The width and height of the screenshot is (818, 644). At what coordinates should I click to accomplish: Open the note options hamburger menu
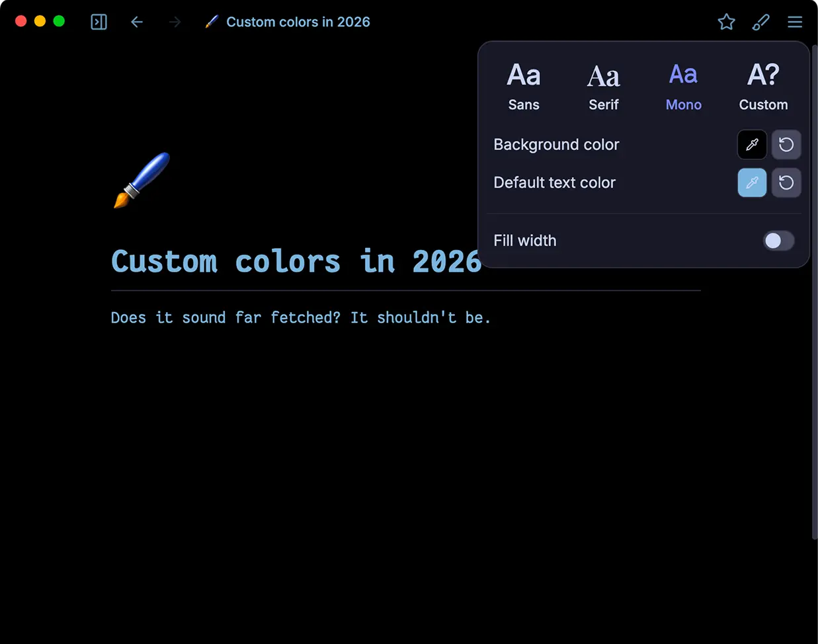click(795, 22)
